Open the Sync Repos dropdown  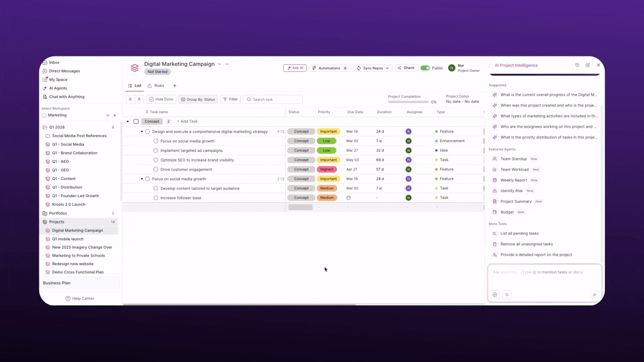(372, 68)
